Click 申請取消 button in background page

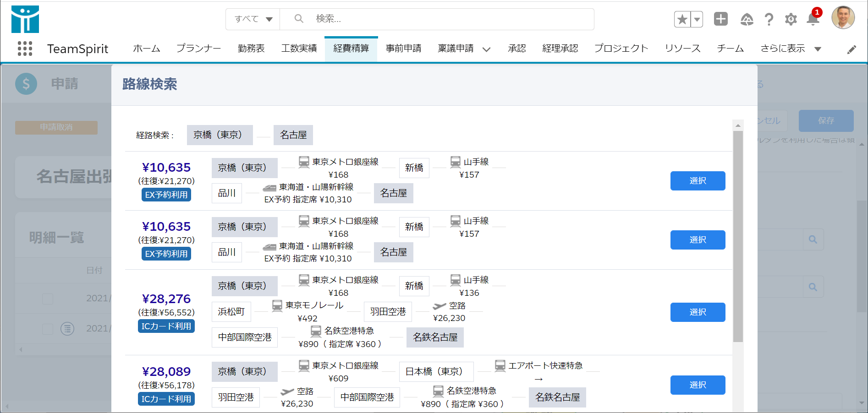point(56,127)
